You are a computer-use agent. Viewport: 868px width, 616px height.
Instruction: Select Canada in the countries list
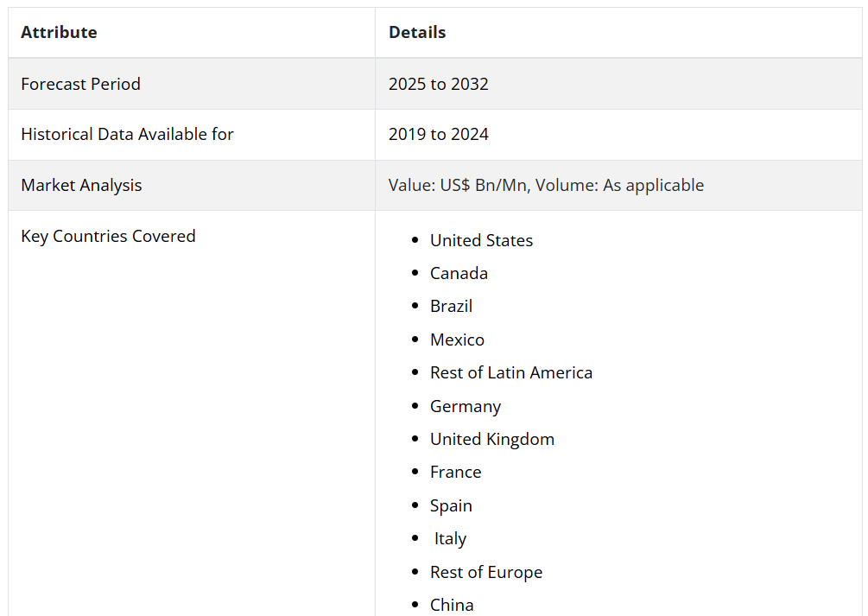click(x=459, y=274)
